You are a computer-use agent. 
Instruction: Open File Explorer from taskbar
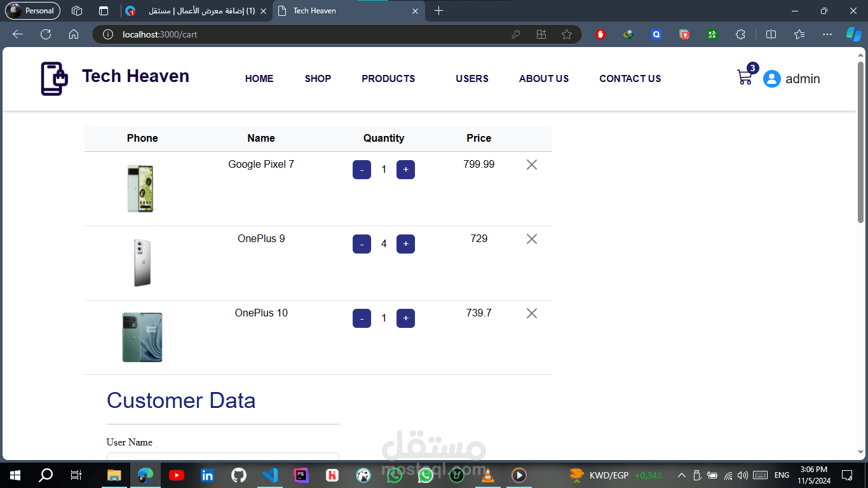click(114, 475)
